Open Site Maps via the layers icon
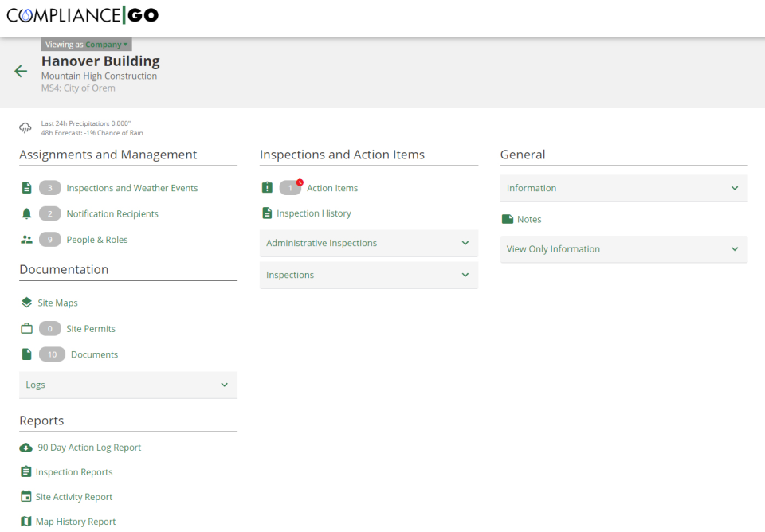Image resolution: width=765 pixels, height=532 pixels. point(26,303)
